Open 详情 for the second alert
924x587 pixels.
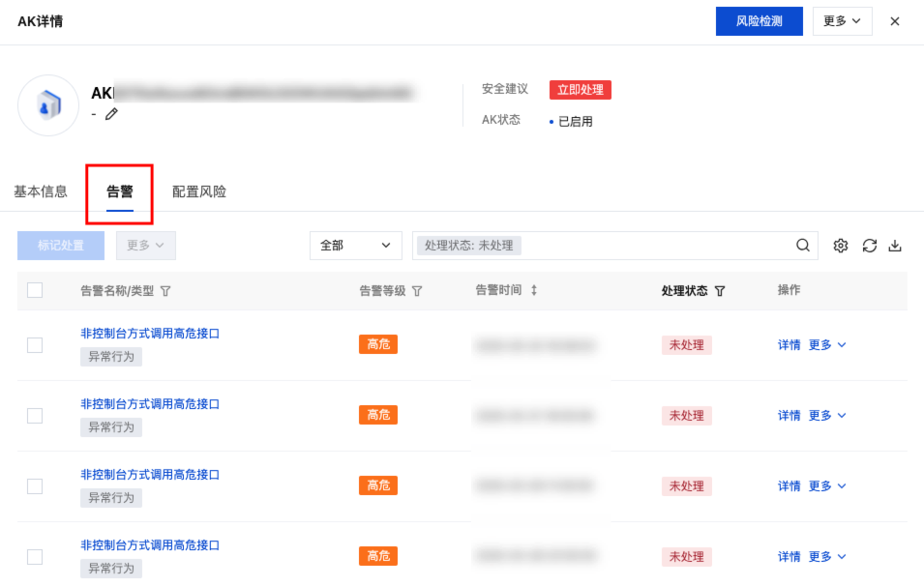pyautogui.click(x=789, y=416)
